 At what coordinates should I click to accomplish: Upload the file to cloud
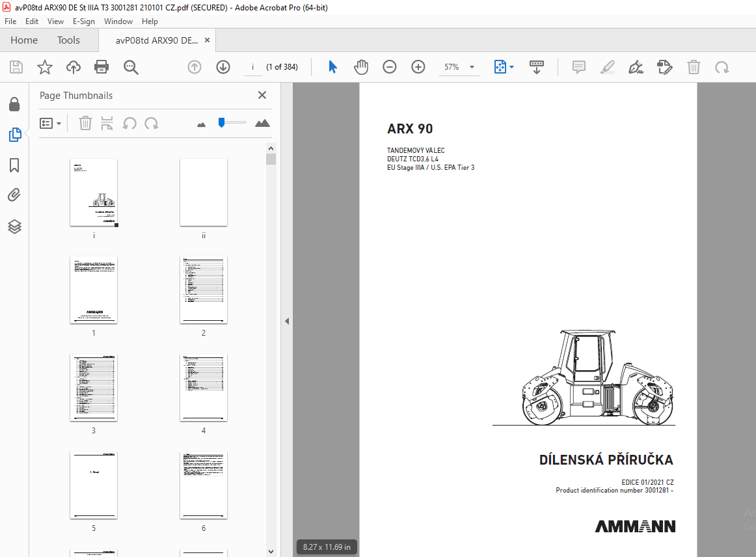(x=74, y=67)
